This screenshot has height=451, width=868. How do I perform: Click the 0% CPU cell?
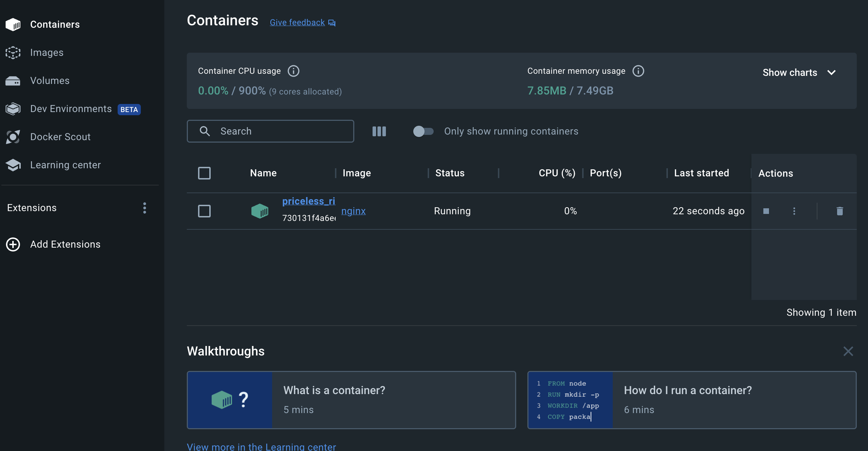[x=571, y=211]
